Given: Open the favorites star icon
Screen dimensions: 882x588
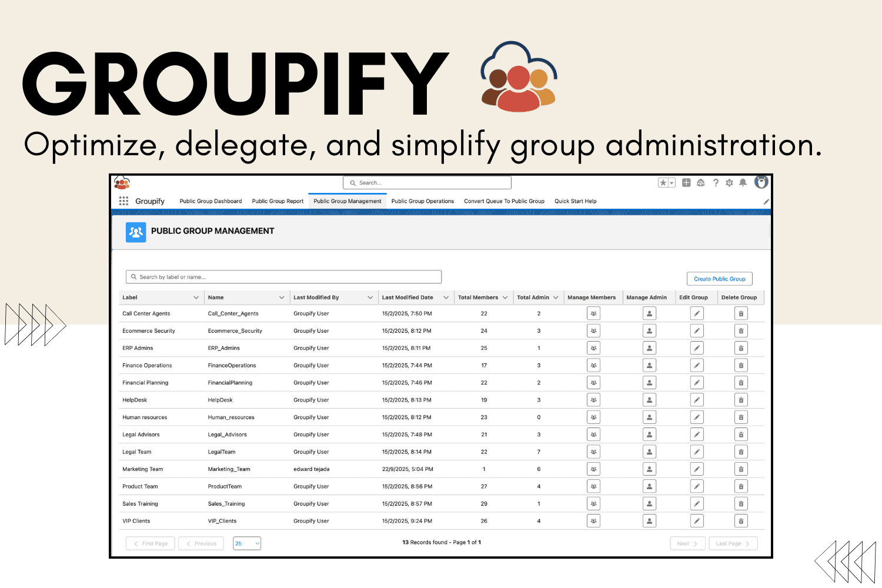Looking at the screenshot, I should coord(663,183).
